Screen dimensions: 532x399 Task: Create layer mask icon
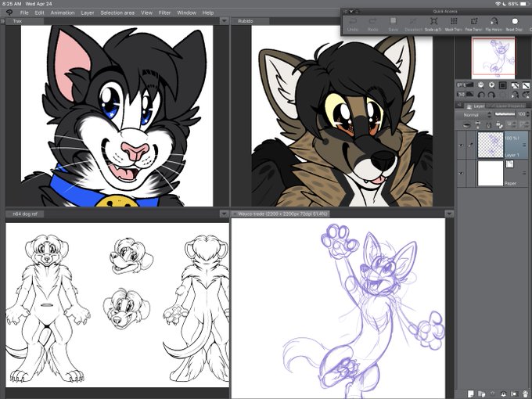[x=514, y=394]
